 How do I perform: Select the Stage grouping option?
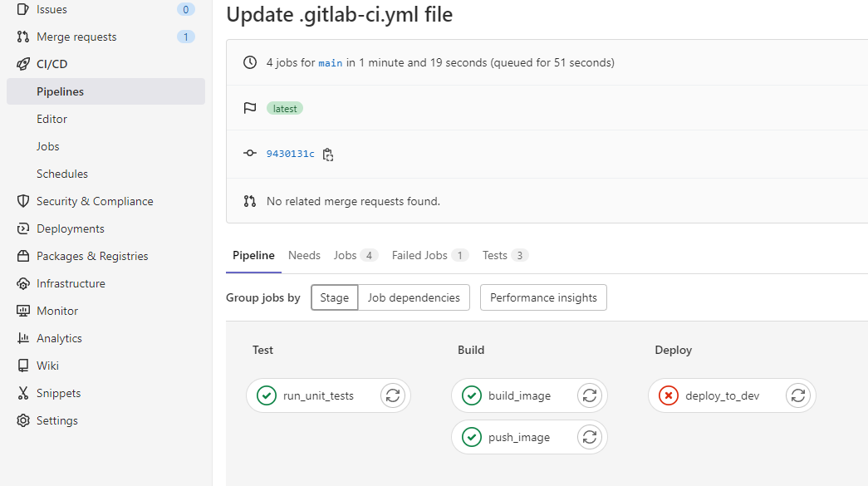(334, 297)
